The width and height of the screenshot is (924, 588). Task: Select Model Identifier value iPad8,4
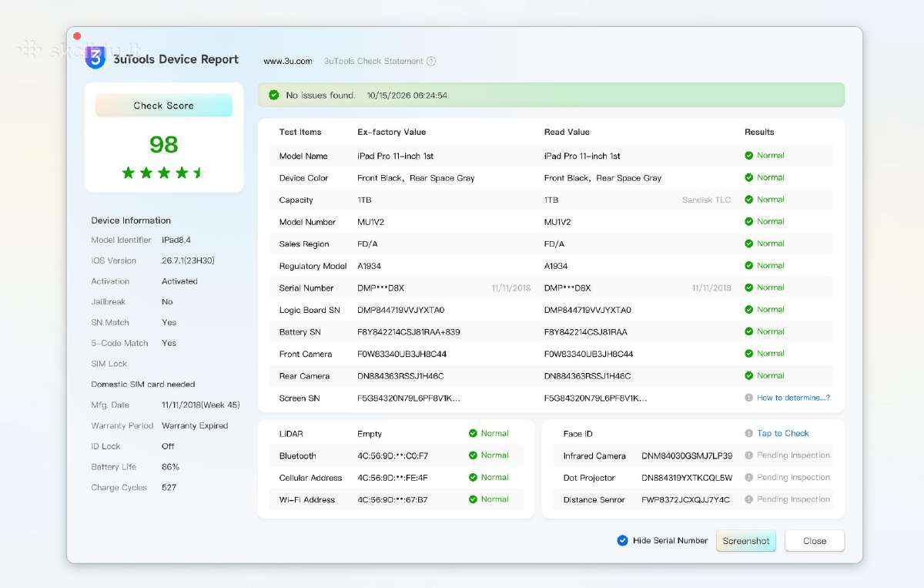[176, 240]
